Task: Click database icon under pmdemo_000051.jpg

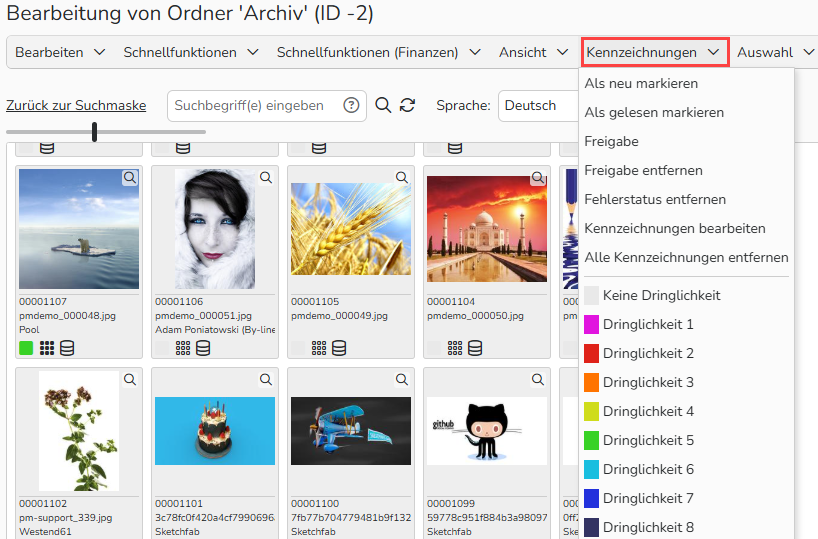Action: tap(203, 348)
